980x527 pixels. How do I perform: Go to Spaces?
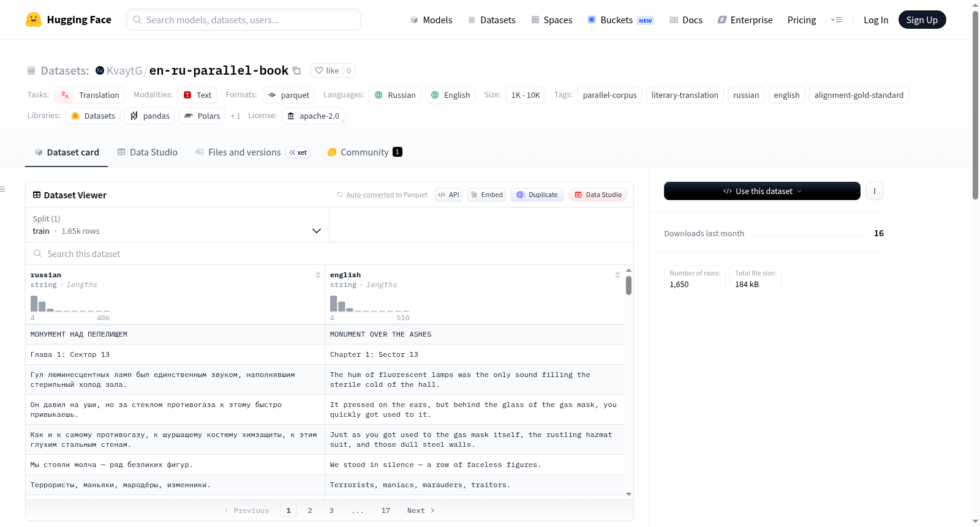coord(551,20)
